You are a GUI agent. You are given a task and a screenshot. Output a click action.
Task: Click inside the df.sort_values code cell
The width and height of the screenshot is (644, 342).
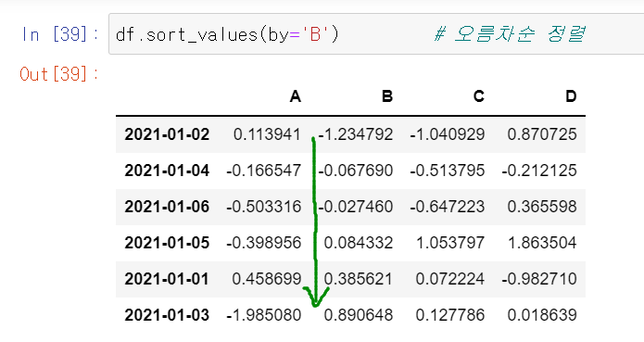coord(376,33)
